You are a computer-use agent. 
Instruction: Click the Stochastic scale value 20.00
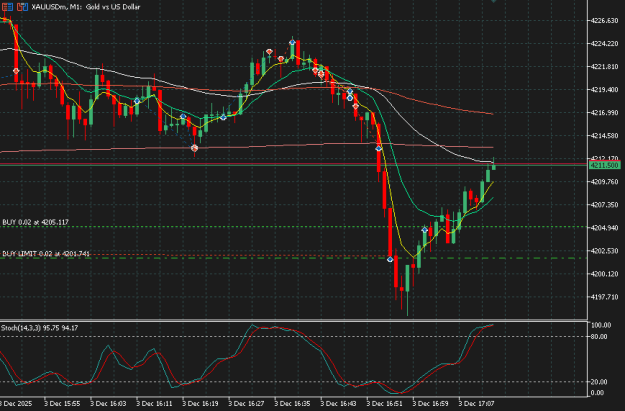(x=599, y=382)
